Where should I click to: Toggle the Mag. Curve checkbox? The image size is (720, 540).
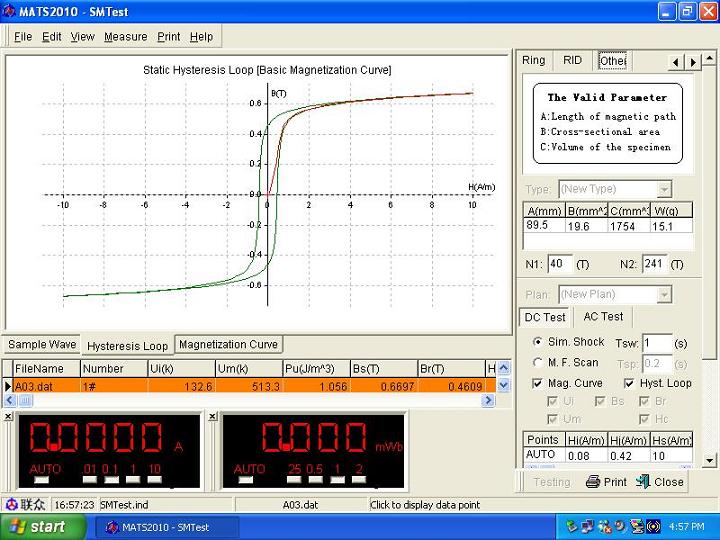[x=538, y=383]
